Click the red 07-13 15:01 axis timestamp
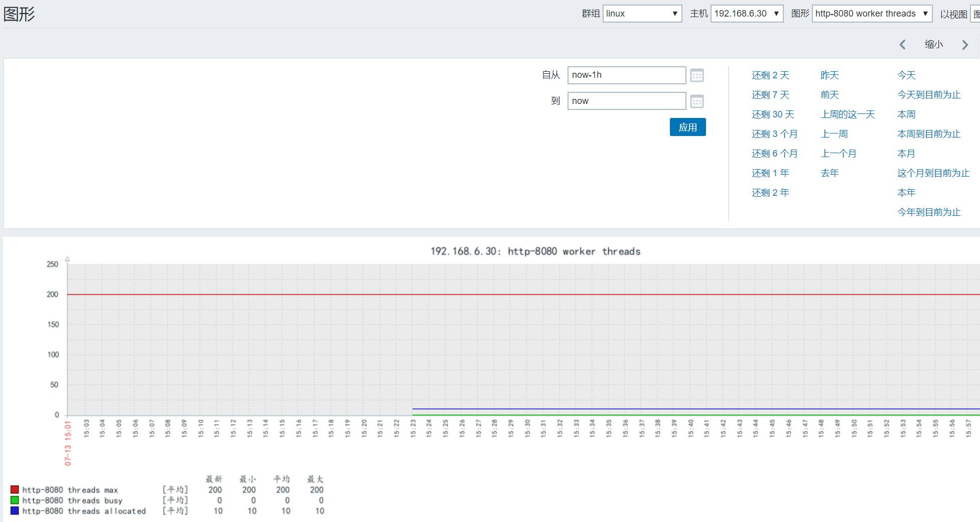Screen dimensions: 980x522 pyautogui.click(x=68, y=444)
